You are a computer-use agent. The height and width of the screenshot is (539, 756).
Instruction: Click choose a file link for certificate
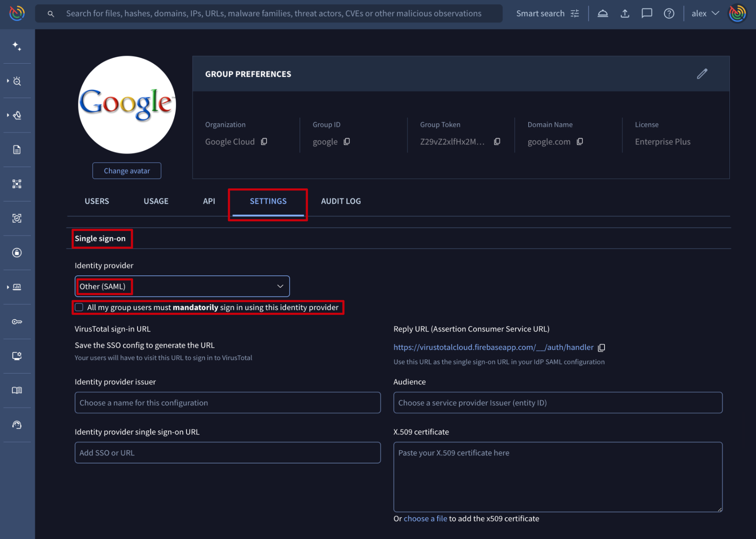coord(425,518)
